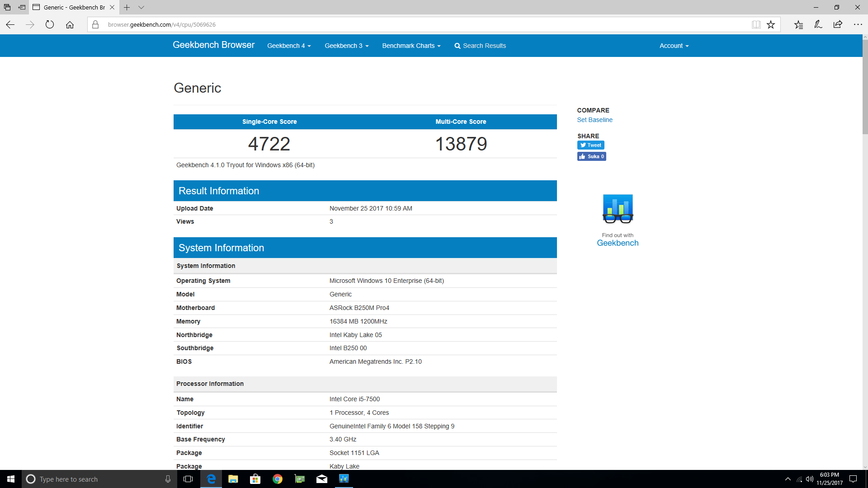Image resolution: width=868 pixels, height=488 pixels.
Task: Open the volume control icon
Action: coord(809,479)
